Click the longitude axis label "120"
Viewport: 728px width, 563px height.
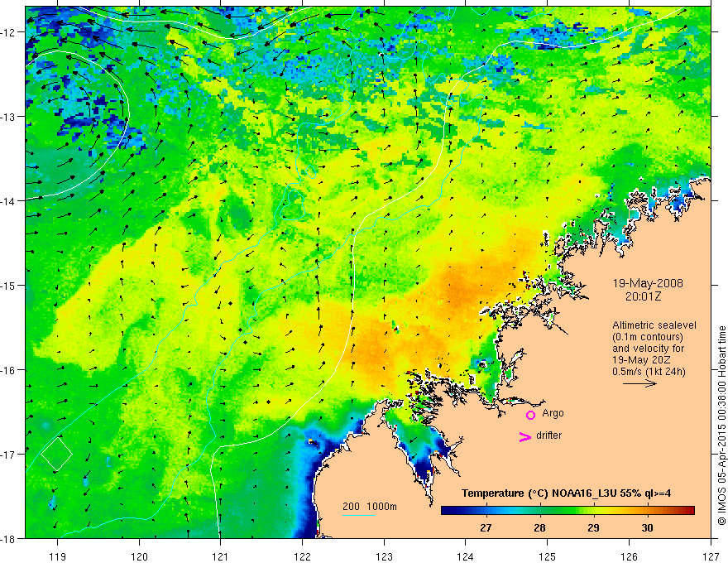[x=139, y=556]
